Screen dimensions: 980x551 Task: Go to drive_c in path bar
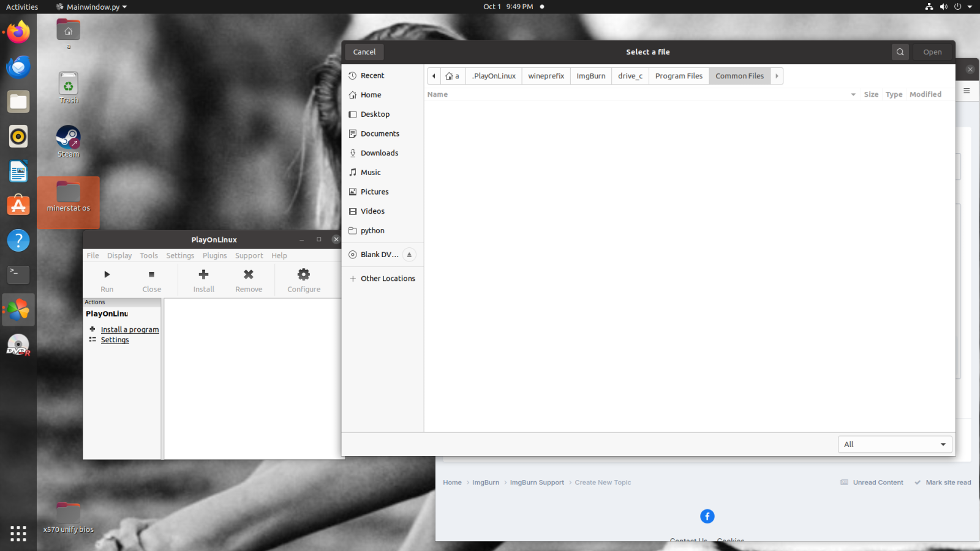coord(630,76)
